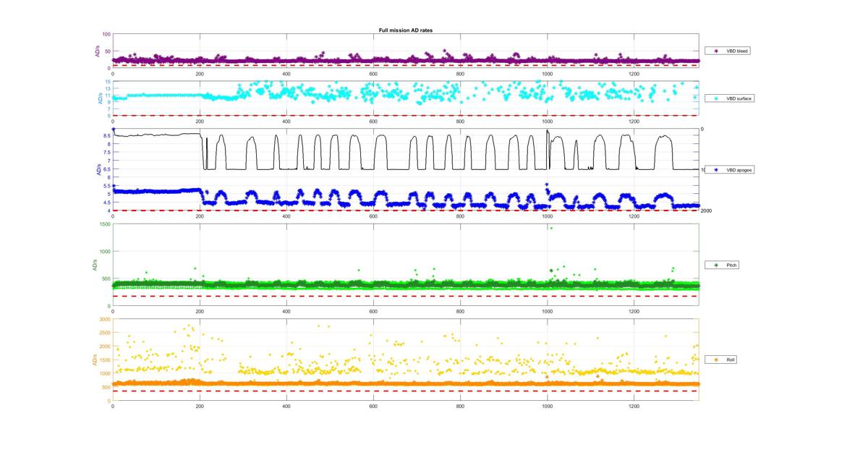This screenshot has height=450, width=868.
Task: Click the '15' tick on VBD surface axis
Action: 108,82
